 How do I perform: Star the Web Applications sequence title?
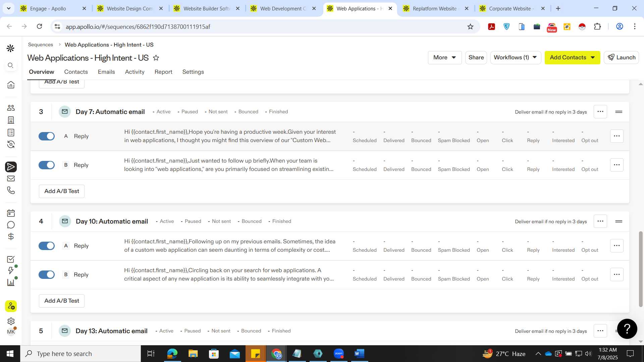coord(156,58)
